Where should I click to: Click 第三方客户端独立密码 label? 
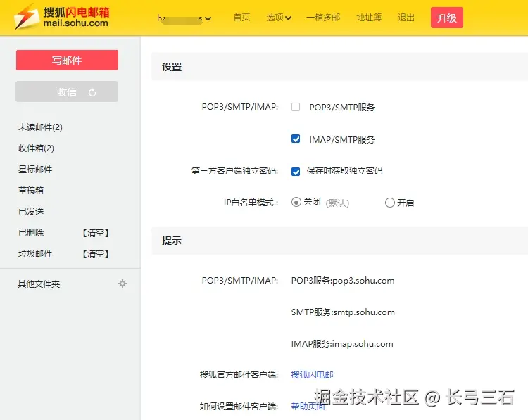pyautogui.click(x=234, y=171)
